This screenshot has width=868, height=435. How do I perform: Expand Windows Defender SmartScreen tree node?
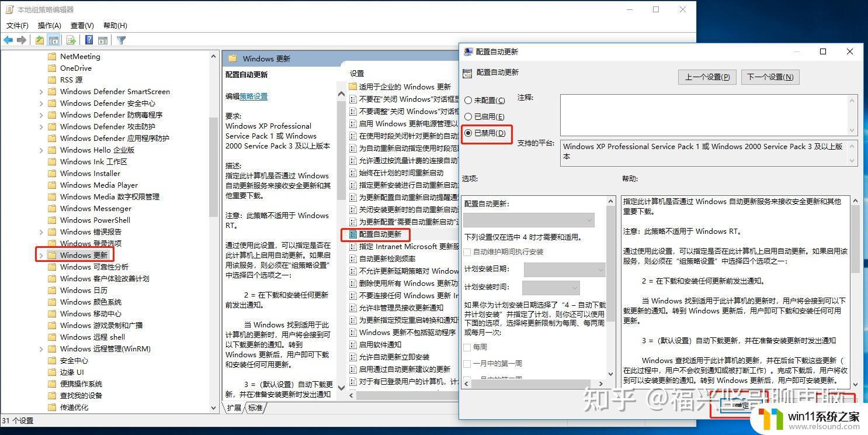click(41, 92)
